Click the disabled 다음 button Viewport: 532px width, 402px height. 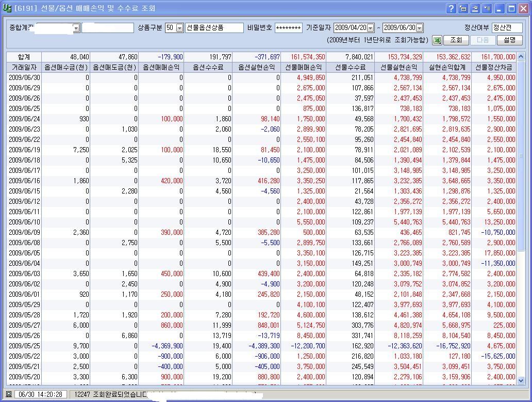point(483,40)
